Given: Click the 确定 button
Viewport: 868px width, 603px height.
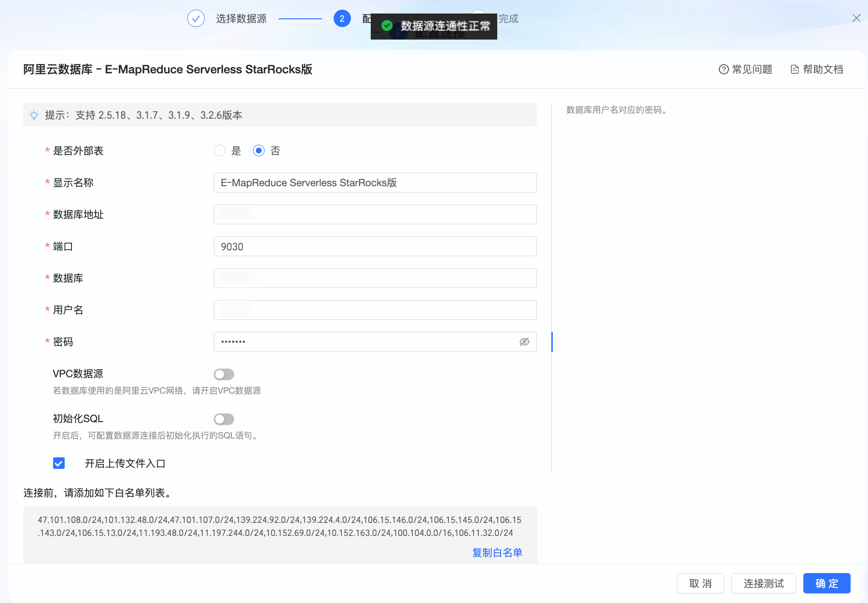Looking at the screenshot, I should 827,583.
